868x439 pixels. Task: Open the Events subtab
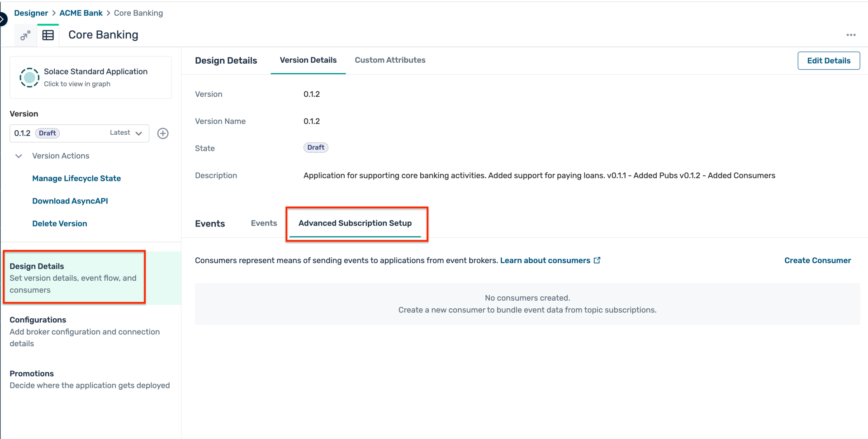[x=264, y=223]
